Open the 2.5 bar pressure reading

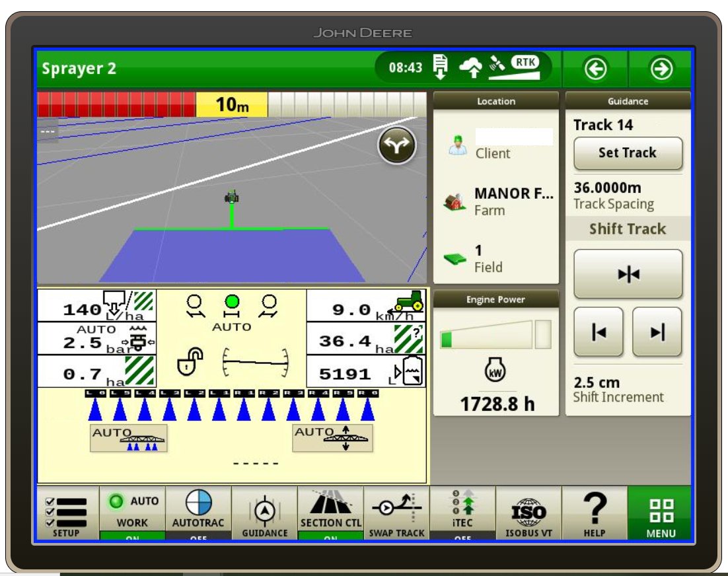click(97, 339)
